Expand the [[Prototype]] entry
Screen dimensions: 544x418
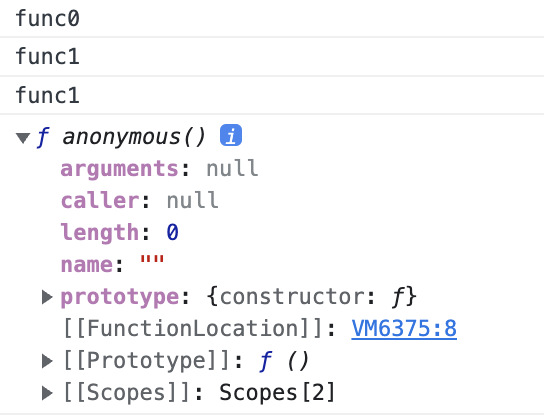coord(47,361)
